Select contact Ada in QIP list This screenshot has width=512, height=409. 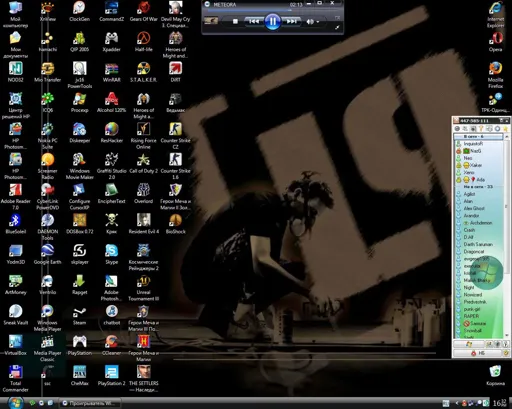coord(479,179)
